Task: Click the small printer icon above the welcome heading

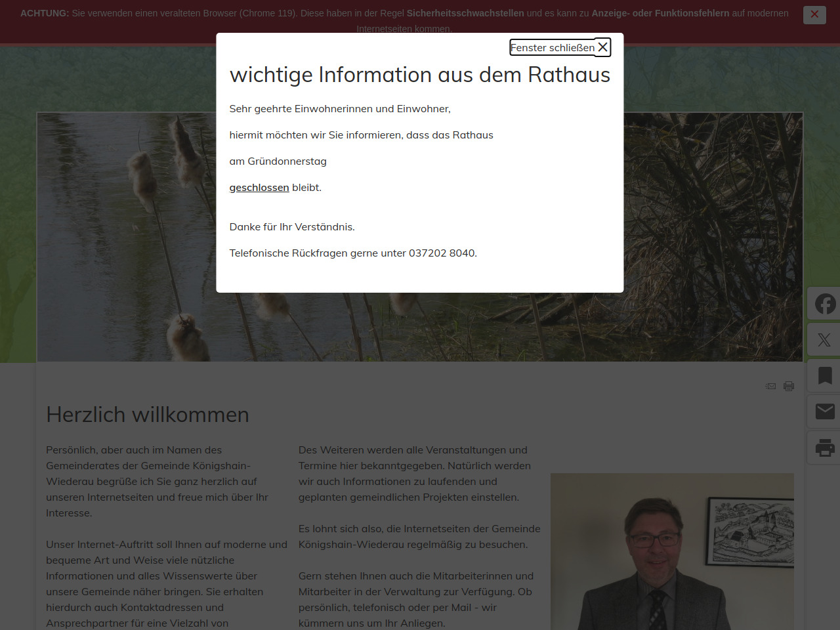Action: [789, 386]
